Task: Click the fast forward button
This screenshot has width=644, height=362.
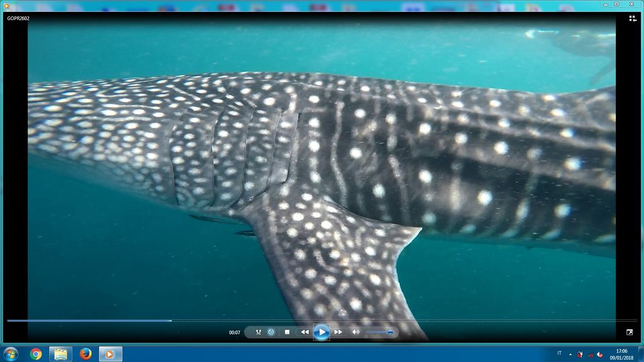Action: (338, 332)
